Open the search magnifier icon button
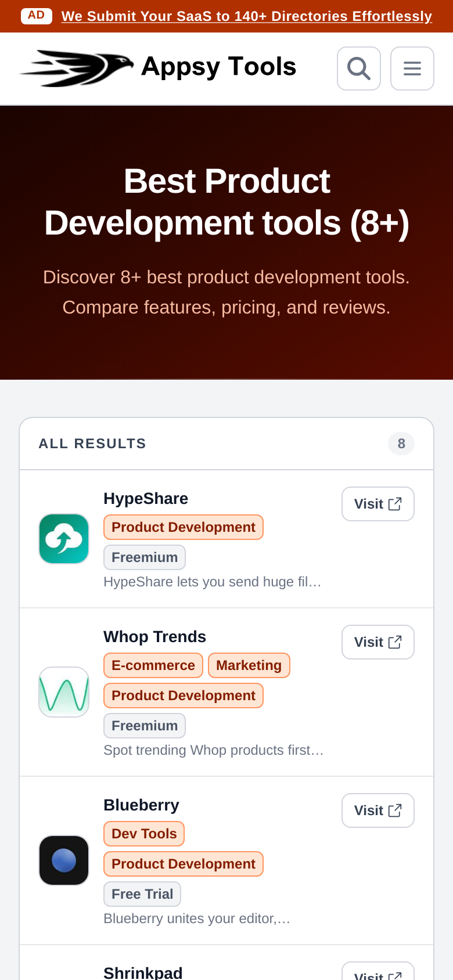 click(x=359, y=69)
